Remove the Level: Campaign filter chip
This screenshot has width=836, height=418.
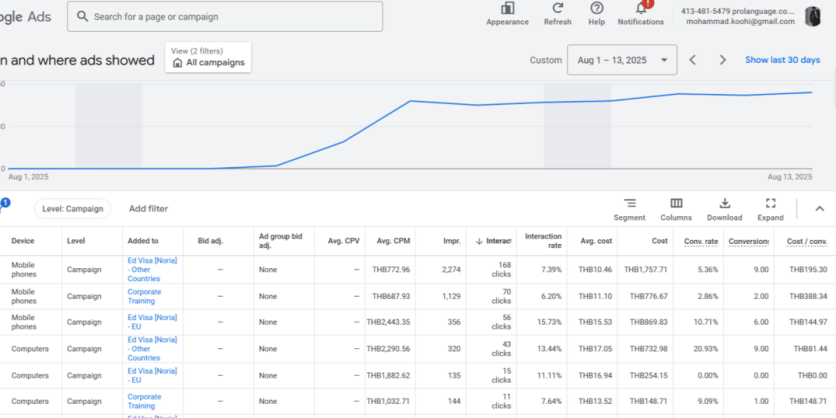coord(73,208)
